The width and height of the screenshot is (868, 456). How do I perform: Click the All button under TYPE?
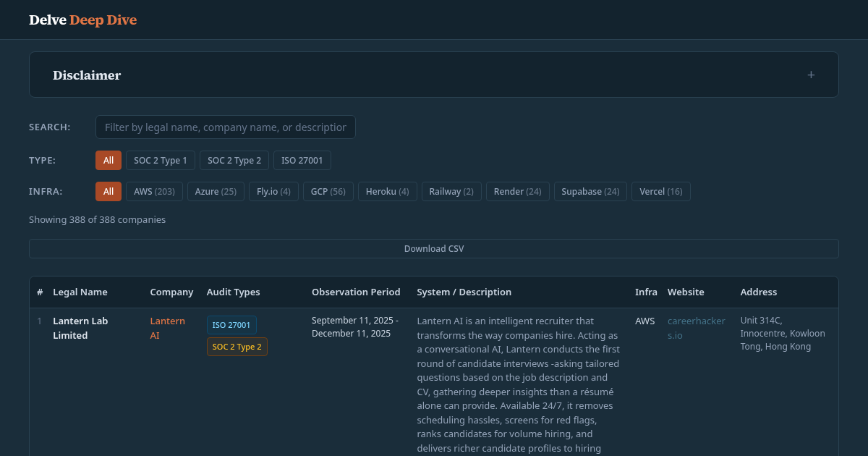[109, 160]
